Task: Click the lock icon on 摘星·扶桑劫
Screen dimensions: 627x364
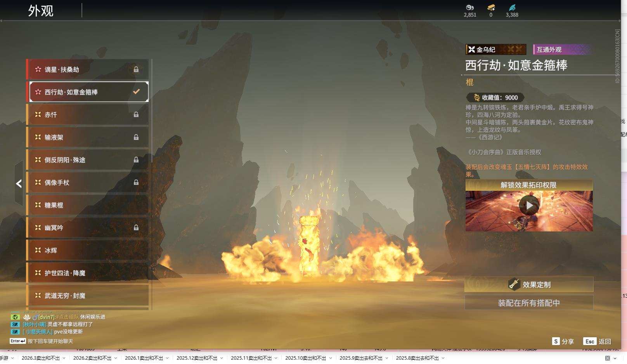Action: coord(136,69)
